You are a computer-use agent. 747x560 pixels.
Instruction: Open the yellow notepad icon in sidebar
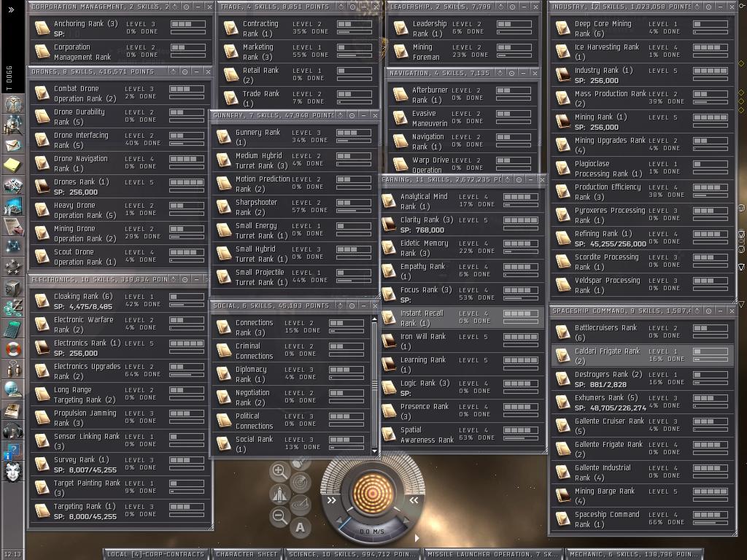tap(13, 166)
